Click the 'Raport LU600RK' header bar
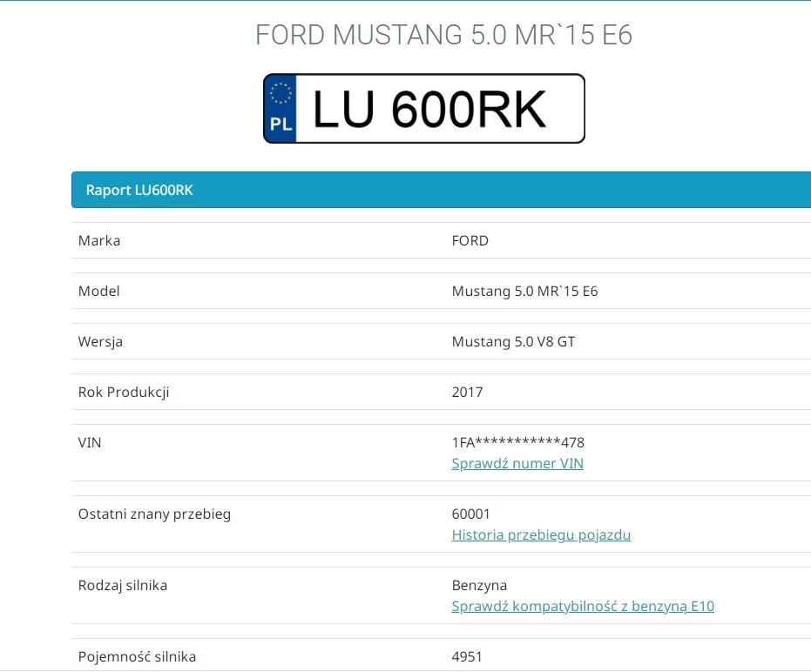 (441, 190)
